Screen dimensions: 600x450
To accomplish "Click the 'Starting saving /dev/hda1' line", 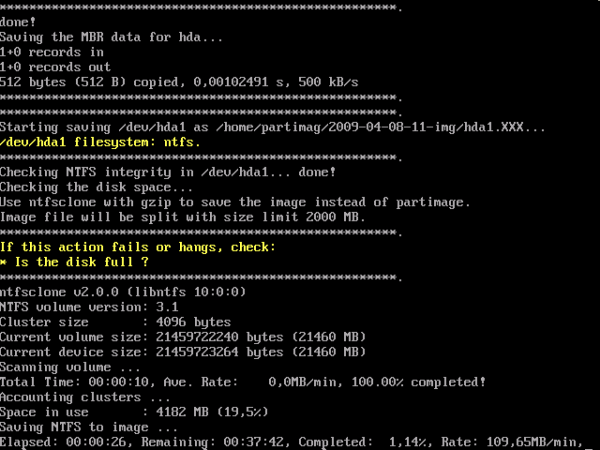I will click(x=272, y=127).
